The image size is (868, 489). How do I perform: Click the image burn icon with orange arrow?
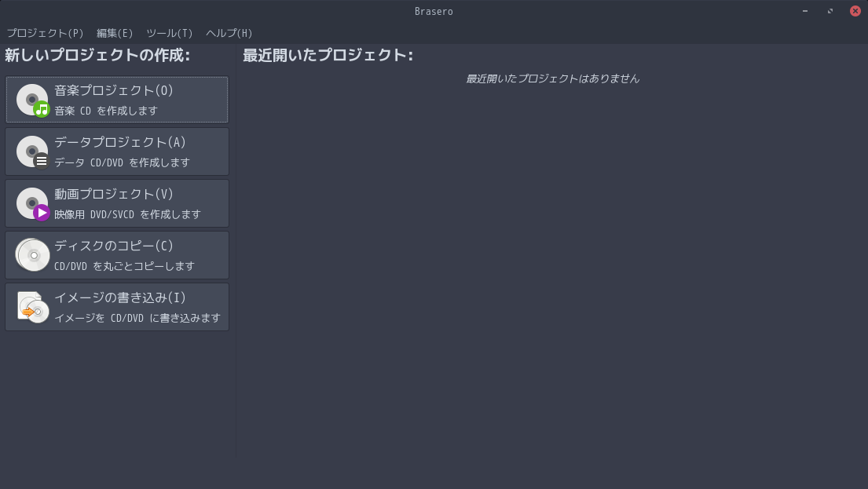click(x=33, y=307)
